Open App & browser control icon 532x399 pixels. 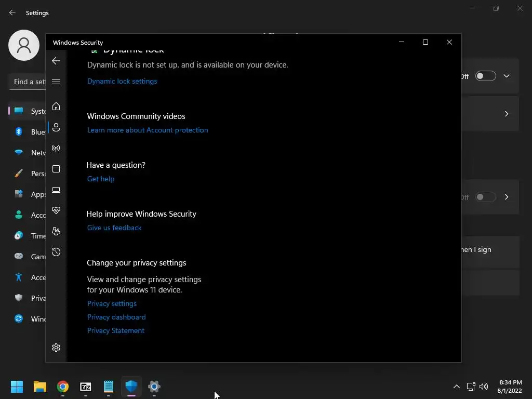pyautogui.click(x=56, y=169)
